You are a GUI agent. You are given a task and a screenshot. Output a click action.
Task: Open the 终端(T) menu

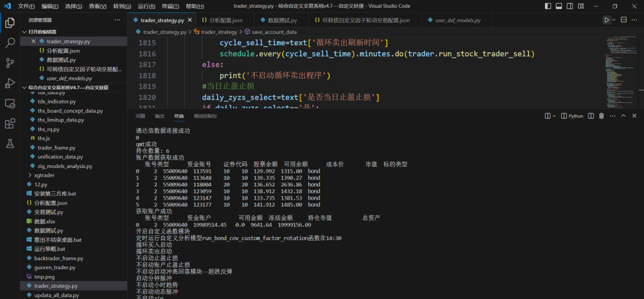click(x=171, y=6)
